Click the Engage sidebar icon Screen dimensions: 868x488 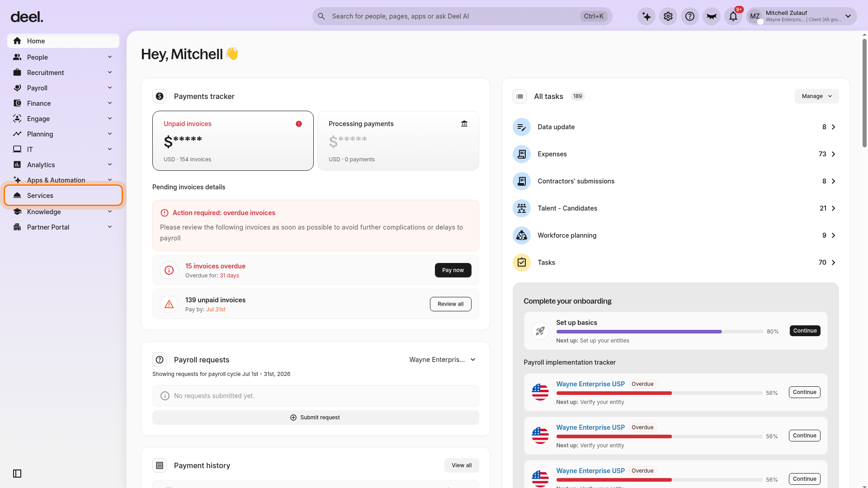pos(17,118)
